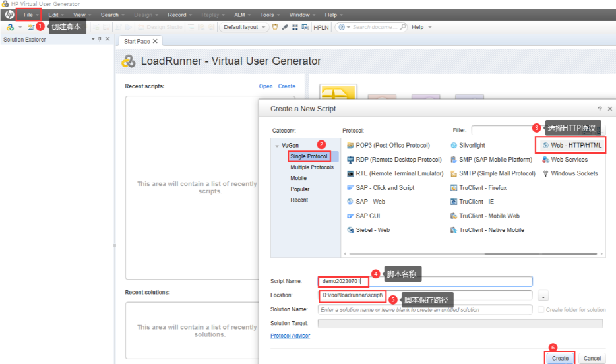This screenshot has height=364, width=616.
Task: Click the four-squares grid toolbar icon
Action: coord(295,27)
